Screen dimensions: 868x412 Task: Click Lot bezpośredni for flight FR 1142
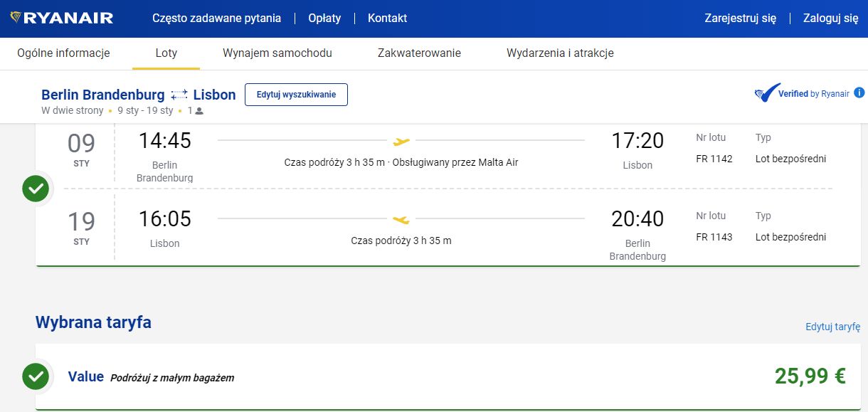pos(790,159)
